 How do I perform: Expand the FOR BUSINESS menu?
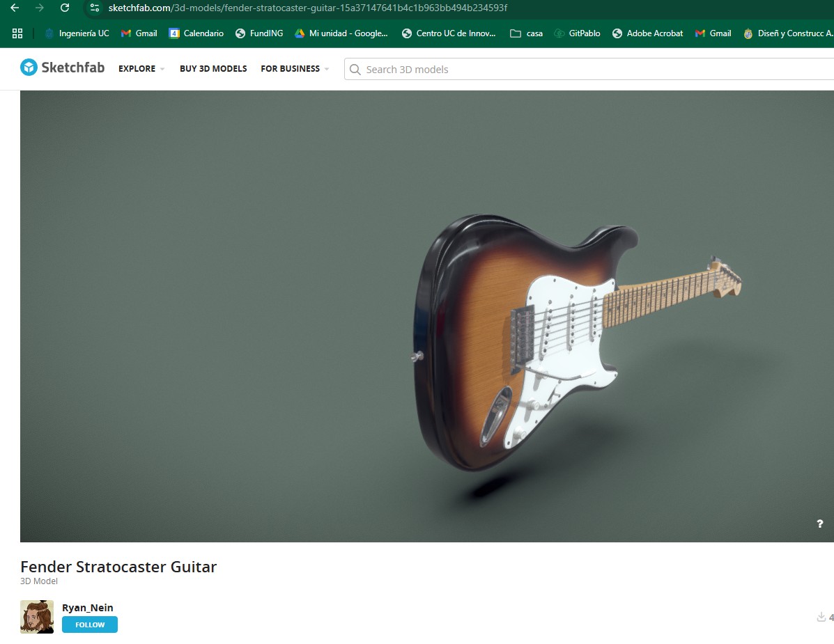click(295, 68)
